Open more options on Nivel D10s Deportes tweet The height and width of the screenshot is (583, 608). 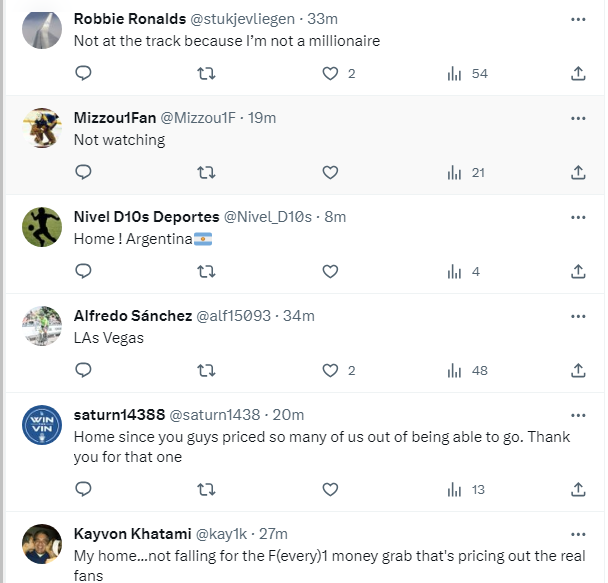[578, 217]
